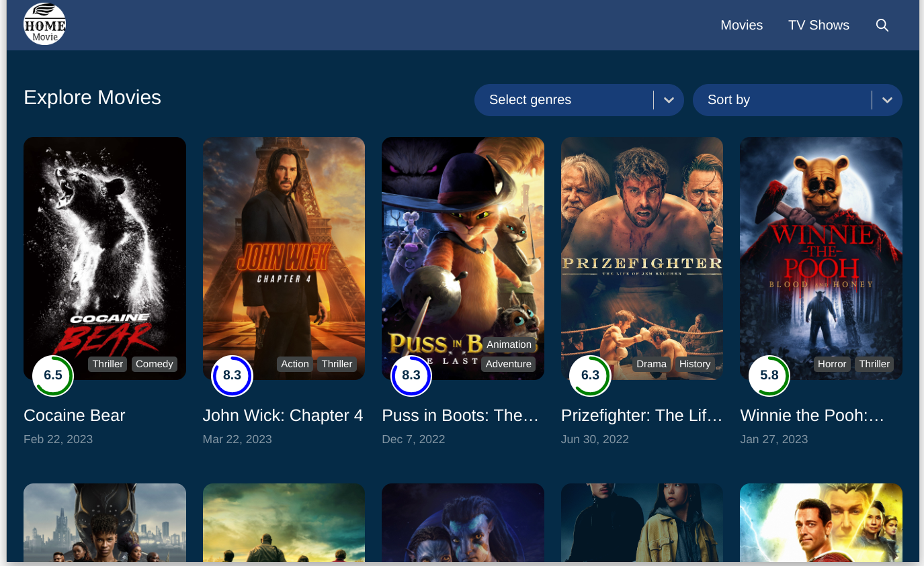Open the Select genres dropdown
This screenshot has width=924, height=566.
(x=579, y=99)
